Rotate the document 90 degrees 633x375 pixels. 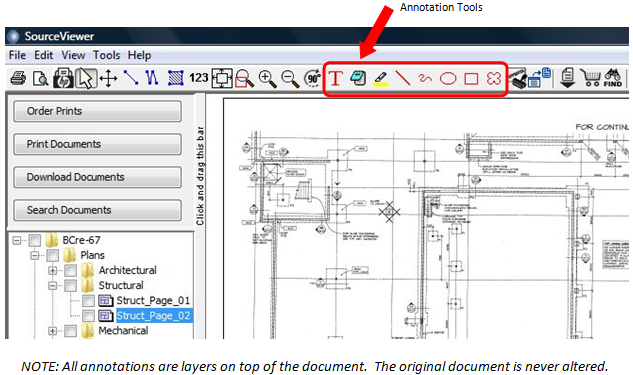[x=313, y=78]
